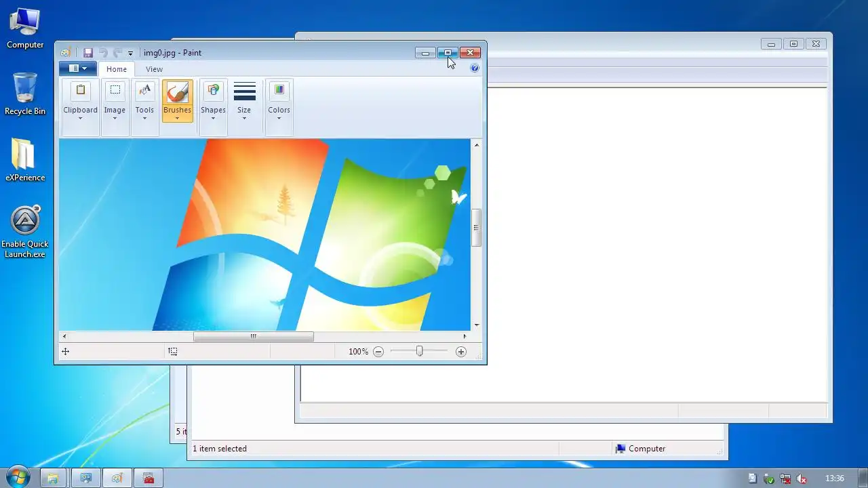This screenshot has height=488, width=868.
Task: Open Customize Quick Access Toolbar dropdown
Action: [130, 53]
